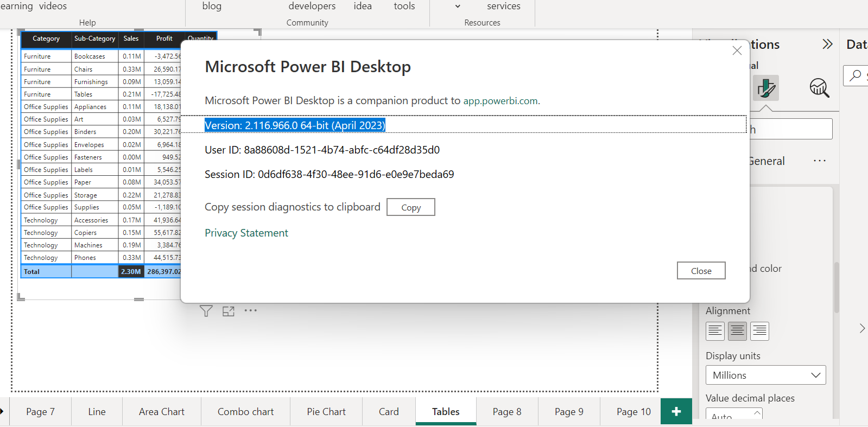
Task: Open the Analytics magnifier icon
Action: (819, 88)
